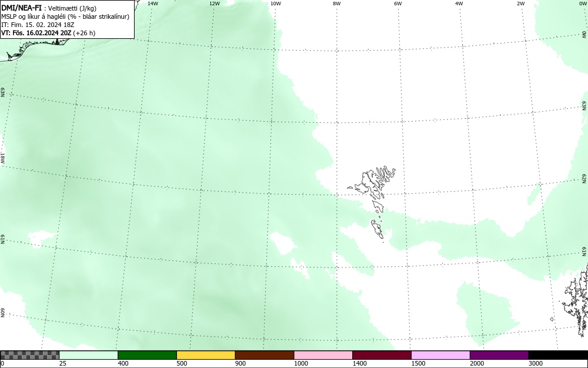This screenshot has width=588, height=368.
Task: Select the 12W longitude label
Action: 214,4
